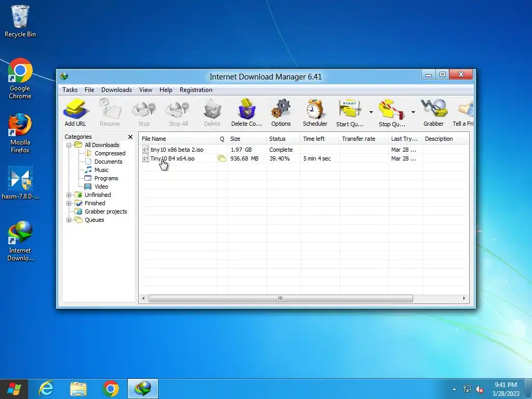
Task: Select the Documents category
Action: point(108,162)
